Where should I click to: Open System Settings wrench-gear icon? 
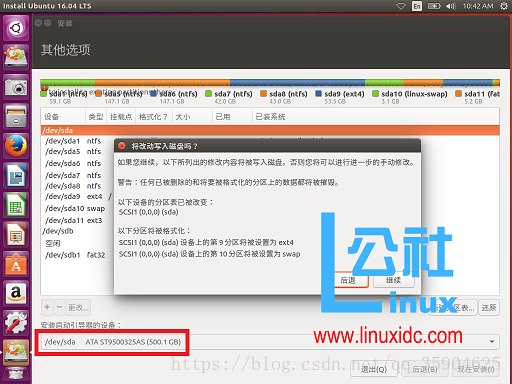point(16,322)
